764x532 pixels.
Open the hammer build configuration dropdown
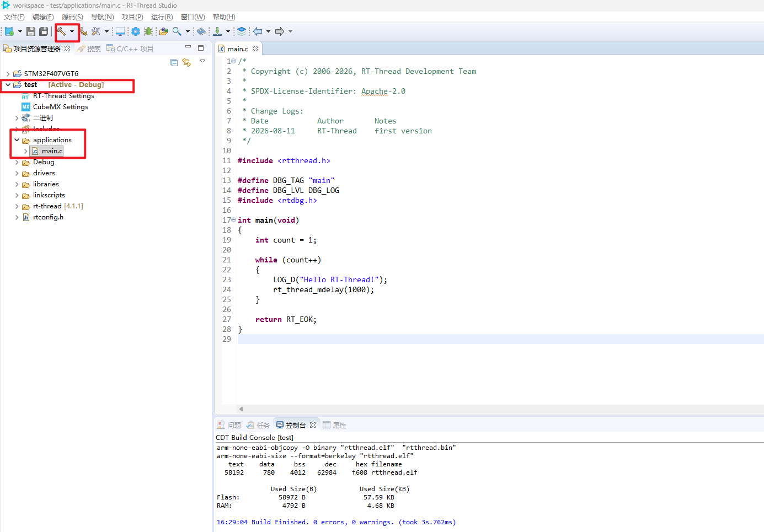72,31
